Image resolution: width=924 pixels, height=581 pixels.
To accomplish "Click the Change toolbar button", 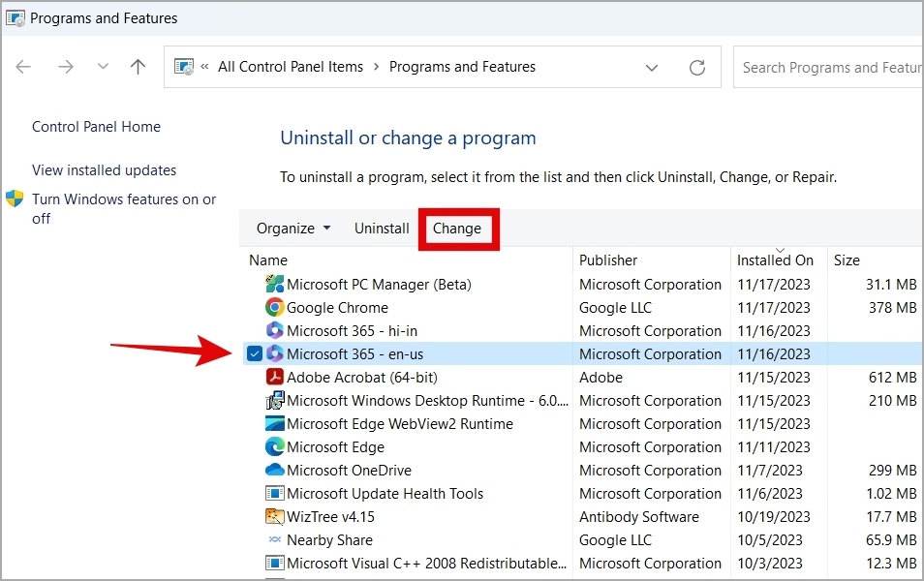I will click(457, 229).
